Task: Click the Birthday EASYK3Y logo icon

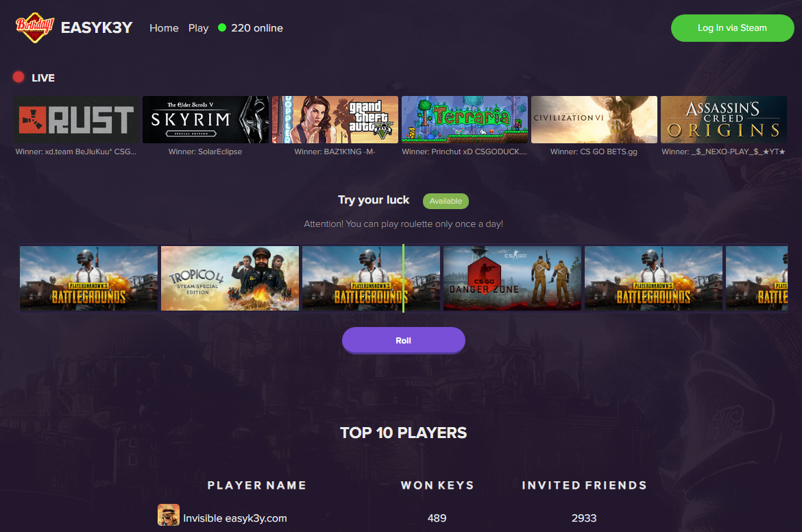Action: (34, 27)
